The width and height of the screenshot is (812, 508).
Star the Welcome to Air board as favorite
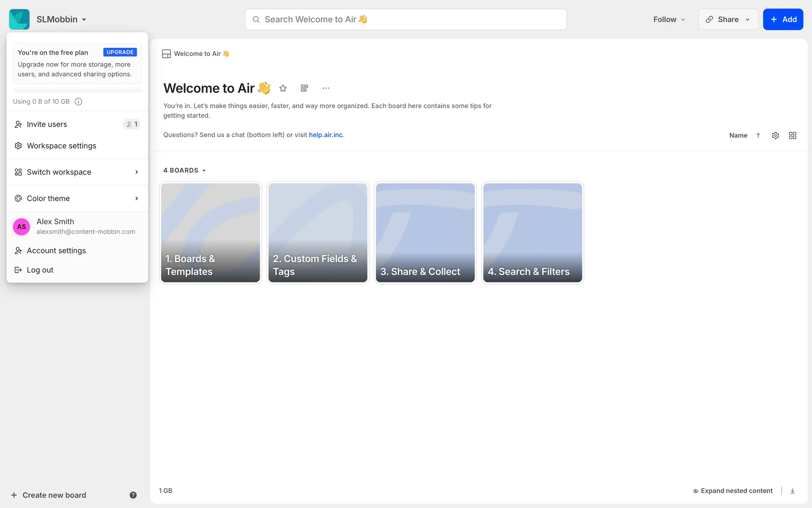283,88
